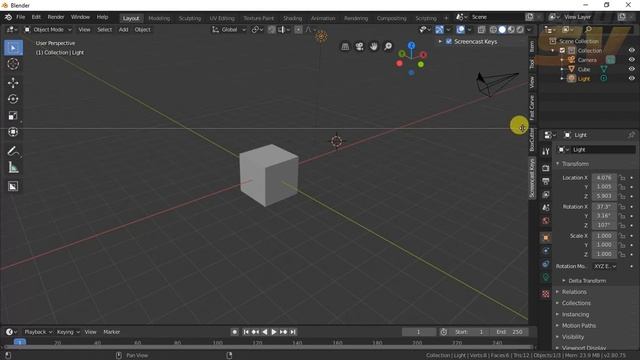Select the Scale tool

click(x=13, y=116)
